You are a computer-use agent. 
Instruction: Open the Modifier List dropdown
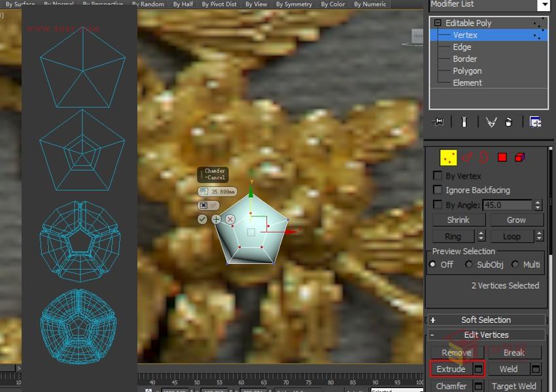(545, 5)
